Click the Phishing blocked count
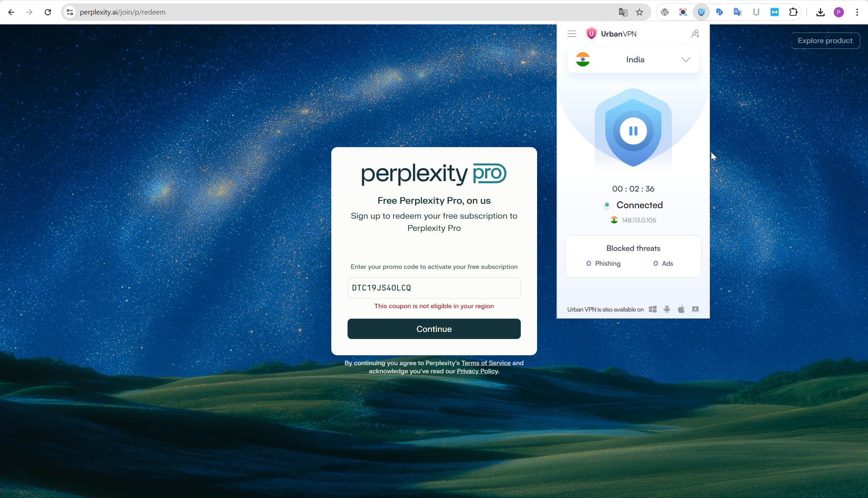The image size is (868, 498). click(603, 263)
